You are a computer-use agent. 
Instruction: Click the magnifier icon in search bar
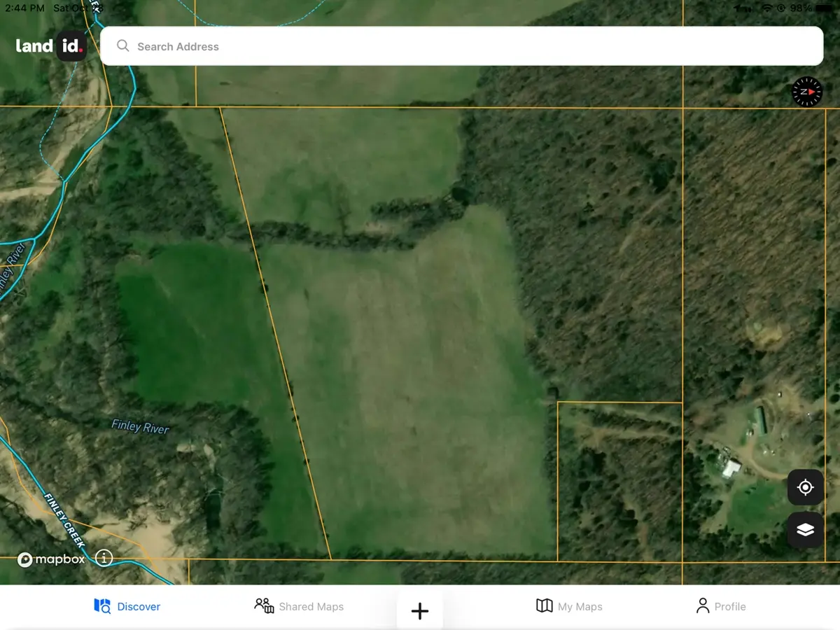[x=123, y=46]
